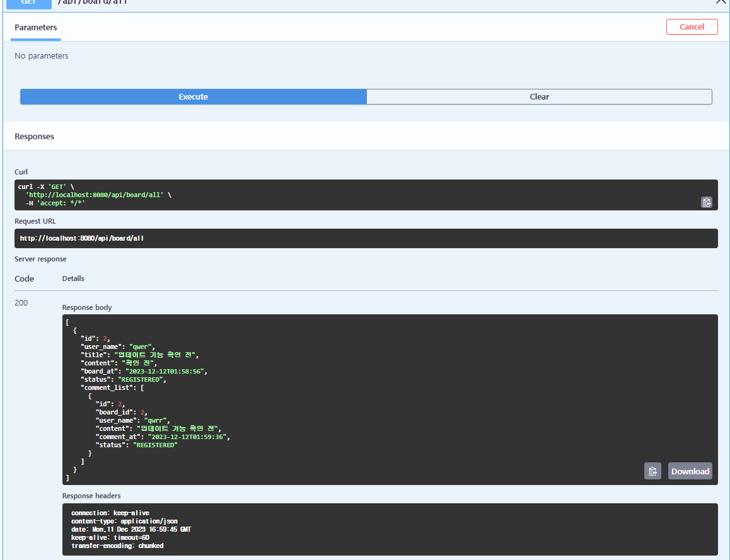Click the "board_id": 2 line
Viewport: 730px width, 560px height.
click(122, 413)
